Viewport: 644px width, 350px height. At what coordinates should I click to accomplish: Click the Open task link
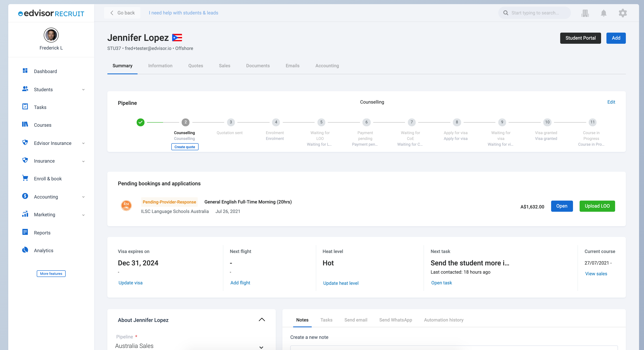pos(442,283)
